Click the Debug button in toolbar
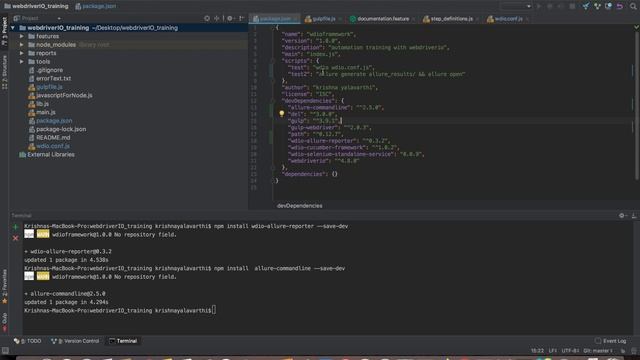 click(x=550, y=6)
